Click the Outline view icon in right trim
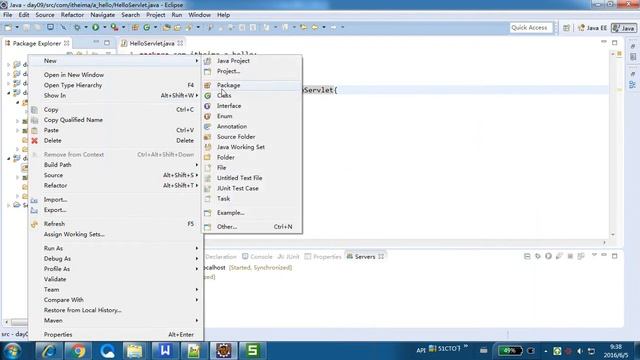 point(633,84)
